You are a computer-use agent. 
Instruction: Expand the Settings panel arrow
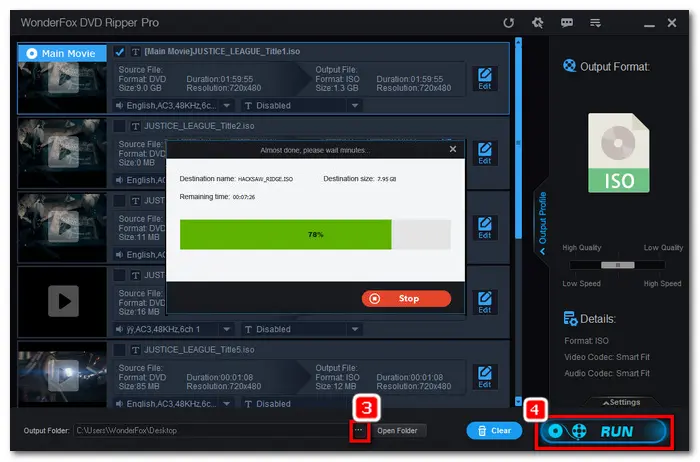click(621, 402)
